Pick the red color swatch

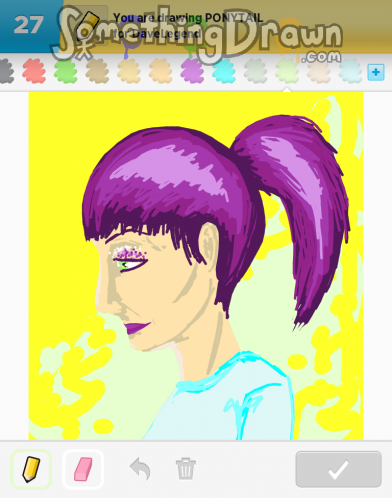34,71
